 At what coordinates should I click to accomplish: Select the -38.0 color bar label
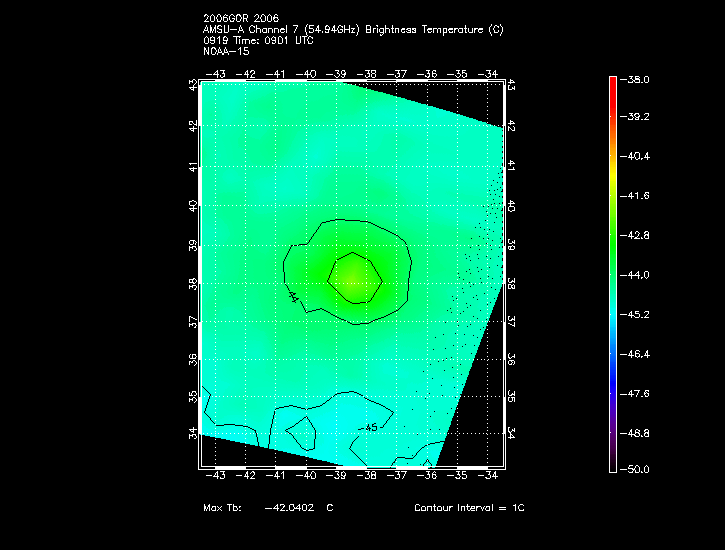pos(638,79)
